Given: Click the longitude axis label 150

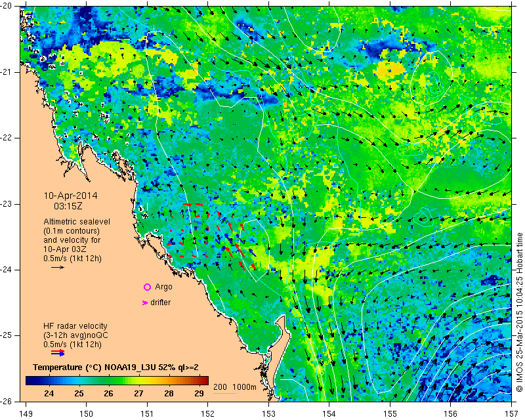Looking at the screenshot, I should 87,414.
